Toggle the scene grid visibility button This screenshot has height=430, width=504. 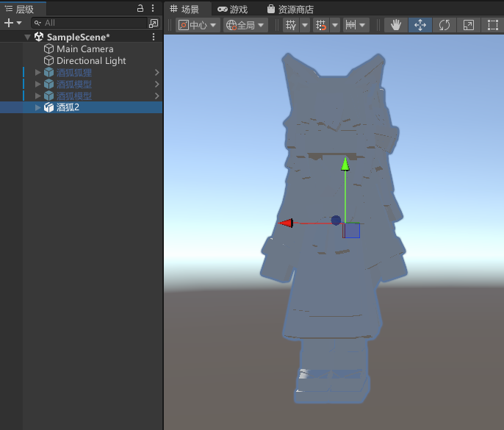coord(291,25)
